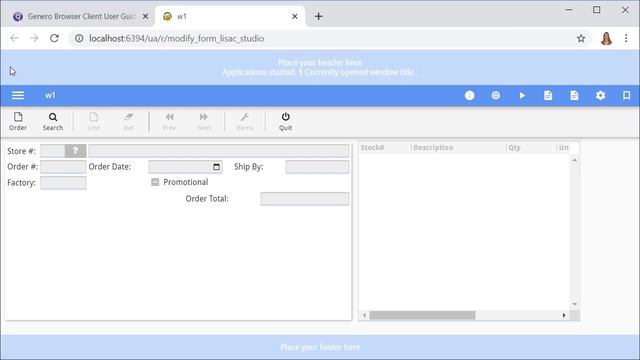The width and height of the screenshot is (640, 360).
Task: Close the w1 browser tab
Action: click(295, 16)
